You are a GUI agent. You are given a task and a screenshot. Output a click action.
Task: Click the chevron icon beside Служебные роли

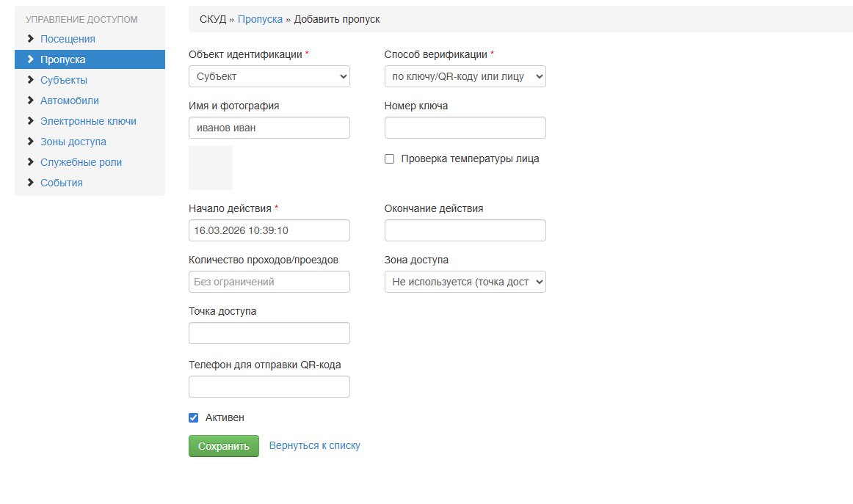click(x=30, y=162)
